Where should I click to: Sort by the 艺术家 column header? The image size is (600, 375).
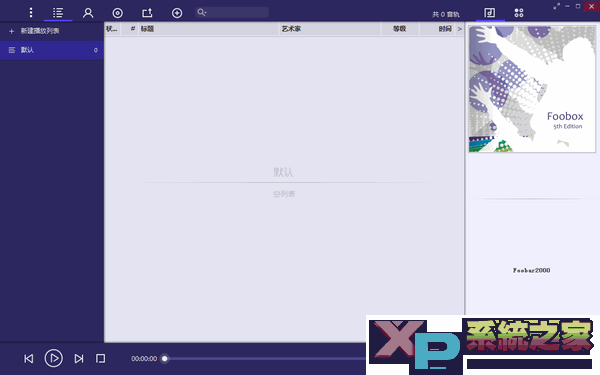(x=330, y=29)
